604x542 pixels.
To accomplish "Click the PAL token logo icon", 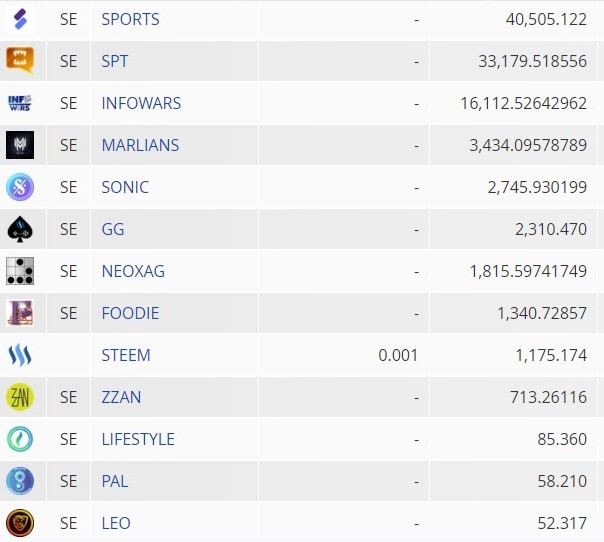I will pos(20,481).
